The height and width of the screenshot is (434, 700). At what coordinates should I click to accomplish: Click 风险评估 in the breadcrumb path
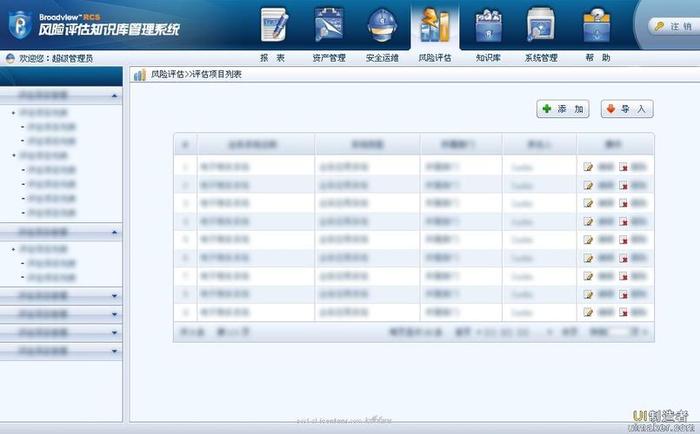tap(167, 74)
